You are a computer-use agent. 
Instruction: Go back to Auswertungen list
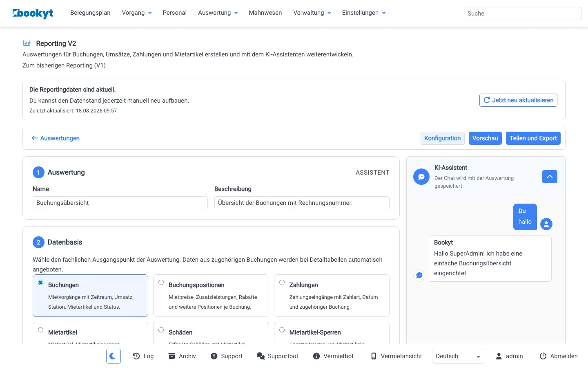(56, 138)
